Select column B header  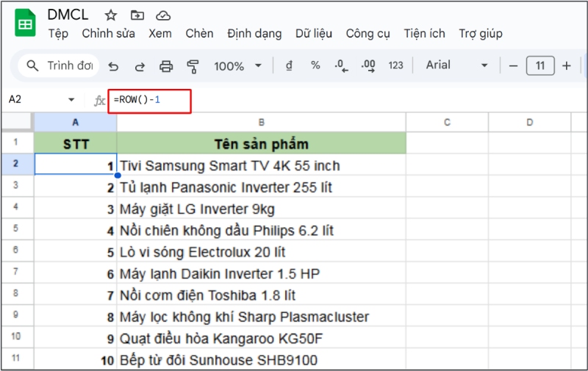click(x=262, y=122)
